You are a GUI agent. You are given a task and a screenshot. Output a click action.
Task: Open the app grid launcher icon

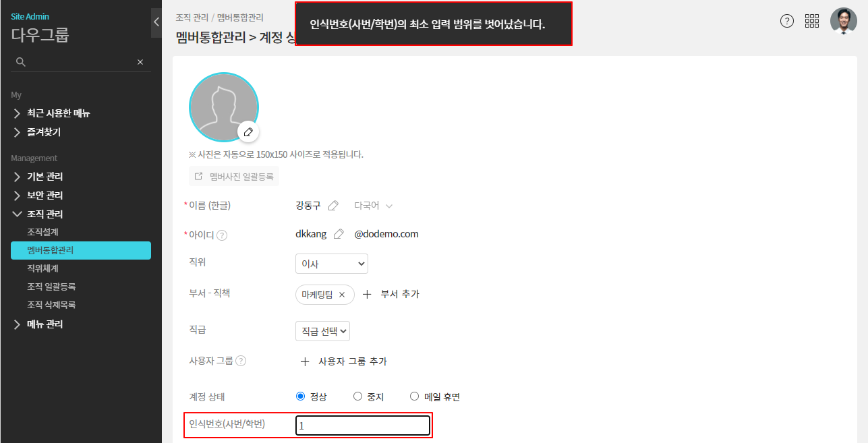coord(812,21)
